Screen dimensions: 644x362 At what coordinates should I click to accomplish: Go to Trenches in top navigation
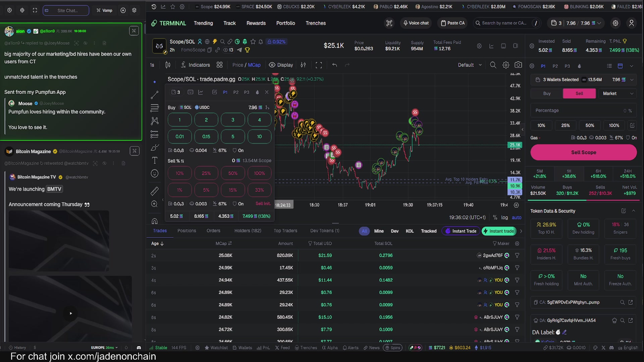tap(316, 23)
